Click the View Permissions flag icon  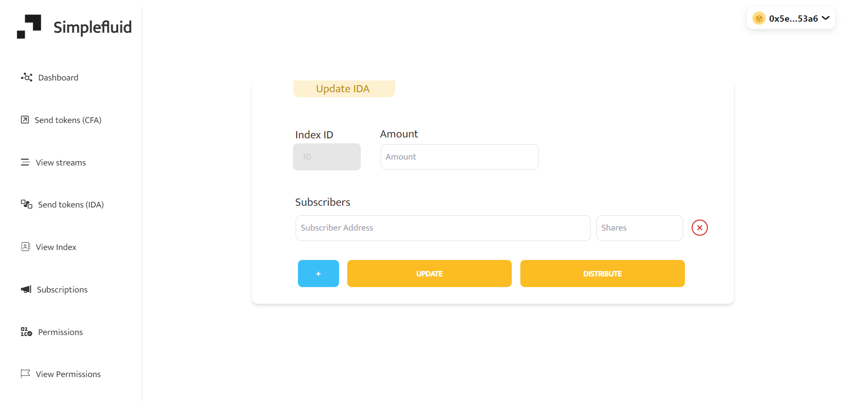[x=25, y=374]
